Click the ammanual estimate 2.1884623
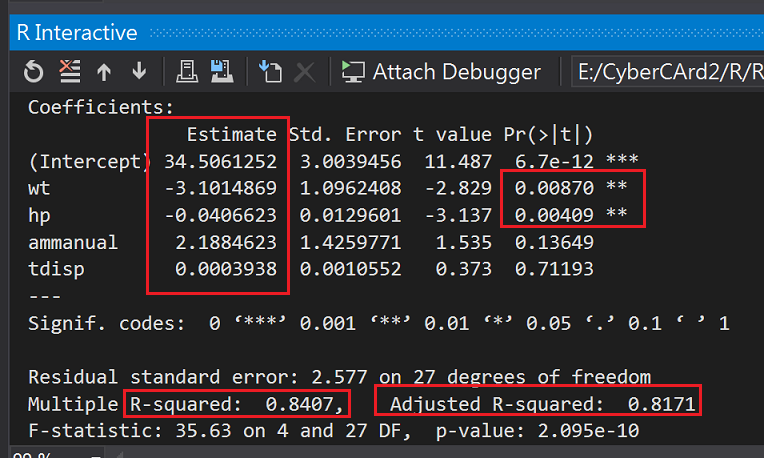This screenshot has height=458, width=764. tap(226, 243)
